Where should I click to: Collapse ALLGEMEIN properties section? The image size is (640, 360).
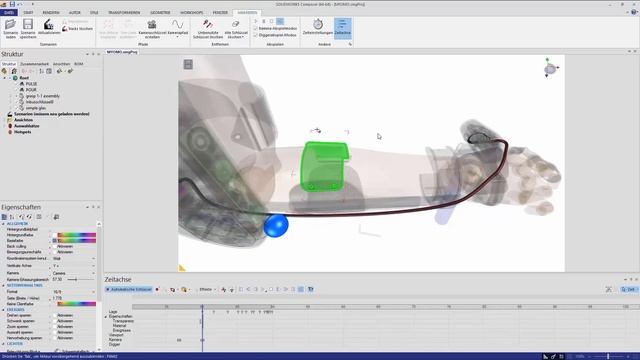click(x=3, y=224)
